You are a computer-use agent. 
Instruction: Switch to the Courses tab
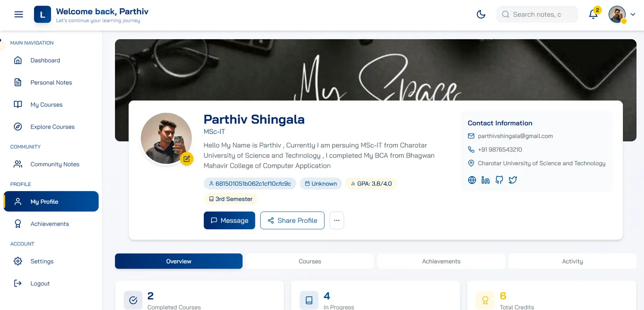click(310, 261)
